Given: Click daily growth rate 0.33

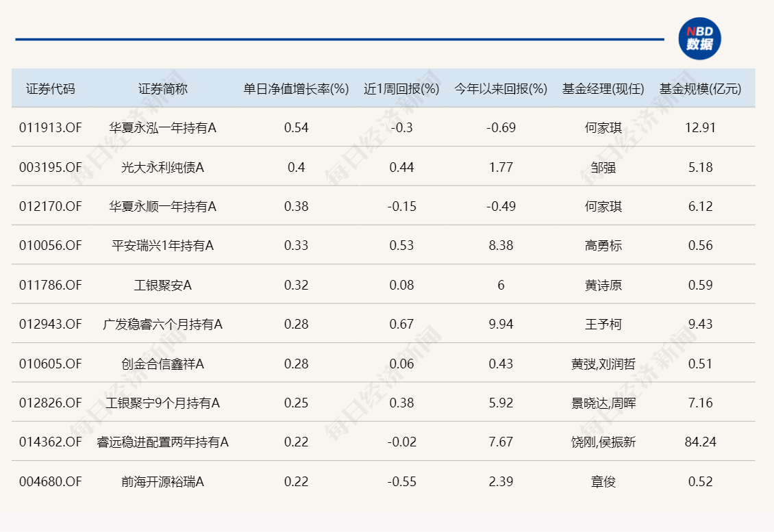Looking at the screenshot, I should tap(296, 245).
